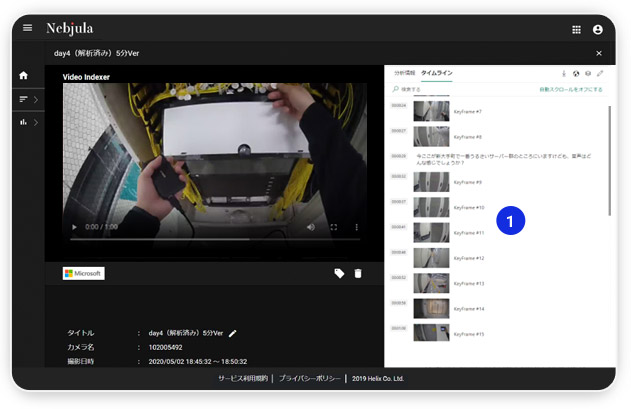This screenshot has width=631, height=409.
Task: Click the tag icon below the video
Action: tap(339, 273)
